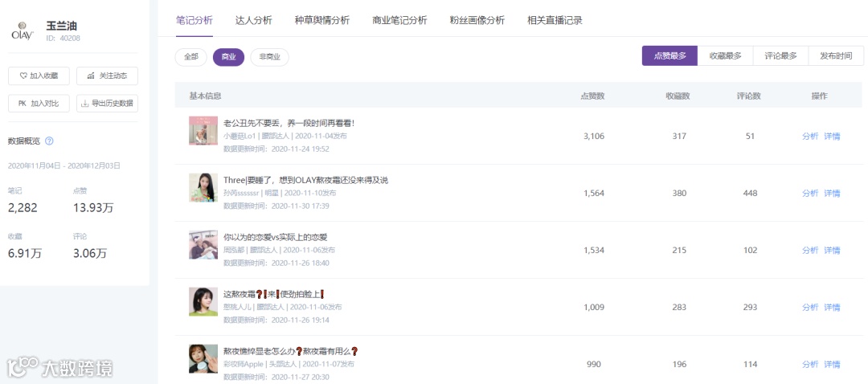Image resolution: width=868 pixels, height=384 pixels.
Task: Click 分析 for 这熬夜霜 note
Action: coord(810,307)
